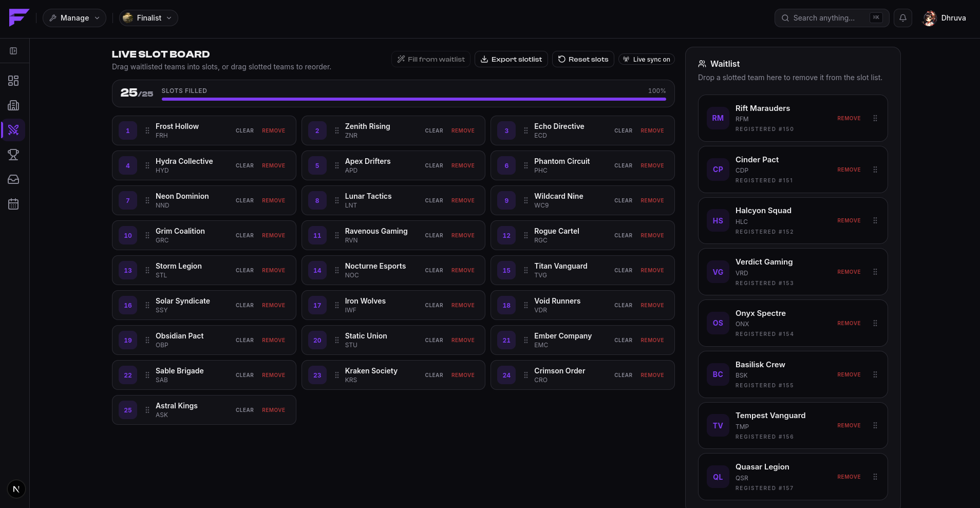980x508 pixels.
Task: Grab the drag handle for Iron Wolves
Action: click(337, 305)
